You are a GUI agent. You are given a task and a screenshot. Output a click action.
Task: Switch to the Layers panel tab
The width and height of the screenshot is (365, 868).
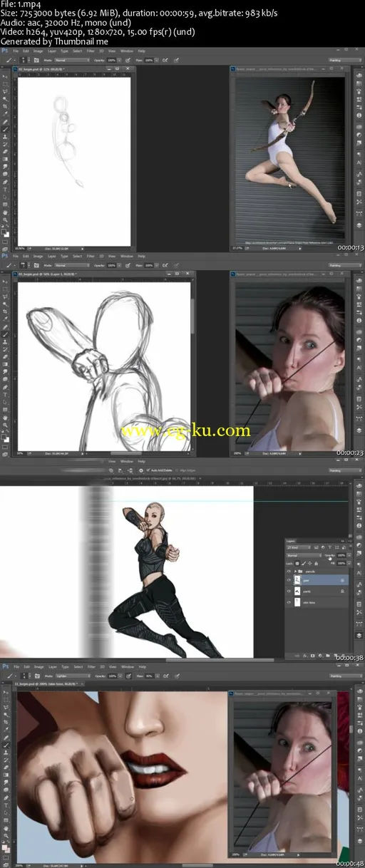(290, 541)
